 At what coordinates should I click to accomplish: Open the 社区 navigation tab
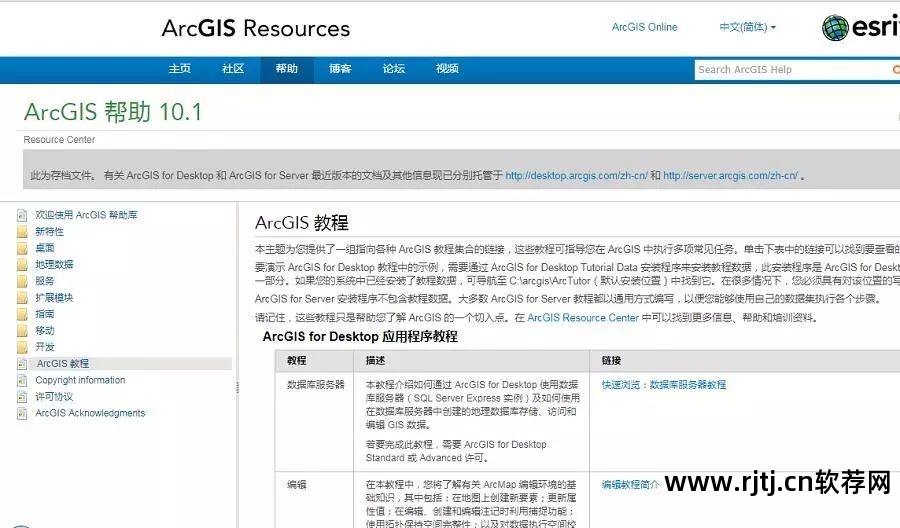coord(233,69)
